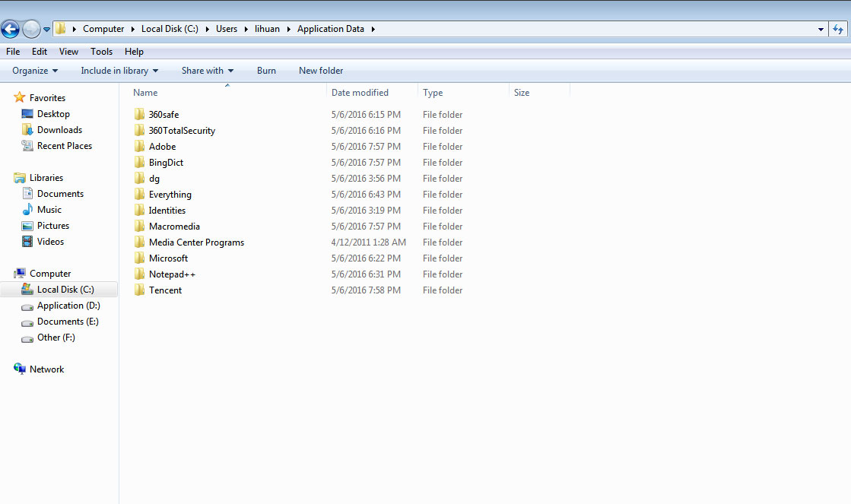Open the View menu
Screen dimensions: 851x504
coord(68,52)
